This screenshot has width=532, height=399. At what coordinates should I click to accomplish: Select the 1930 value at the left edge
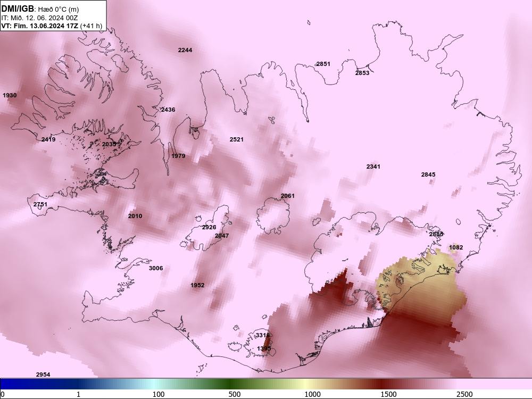pos(10,95)
